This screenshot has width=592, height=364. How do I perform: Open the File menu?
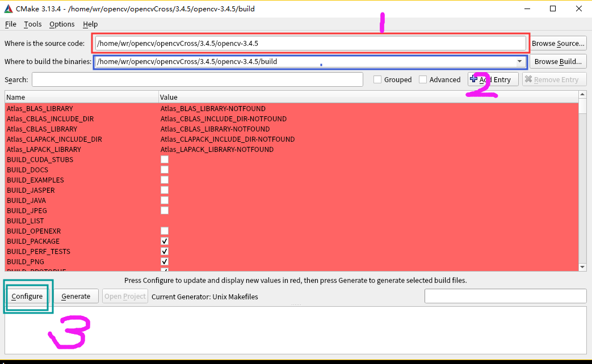pos(10,24)
